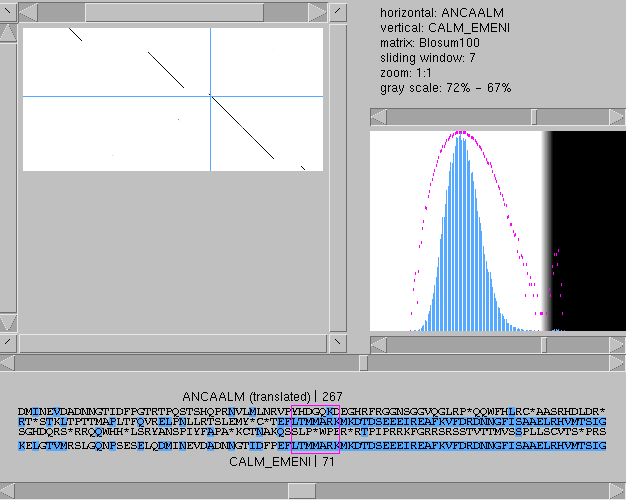
Task: Click the 'sliding window: 7' text
Action: click(x=428, y=58)
